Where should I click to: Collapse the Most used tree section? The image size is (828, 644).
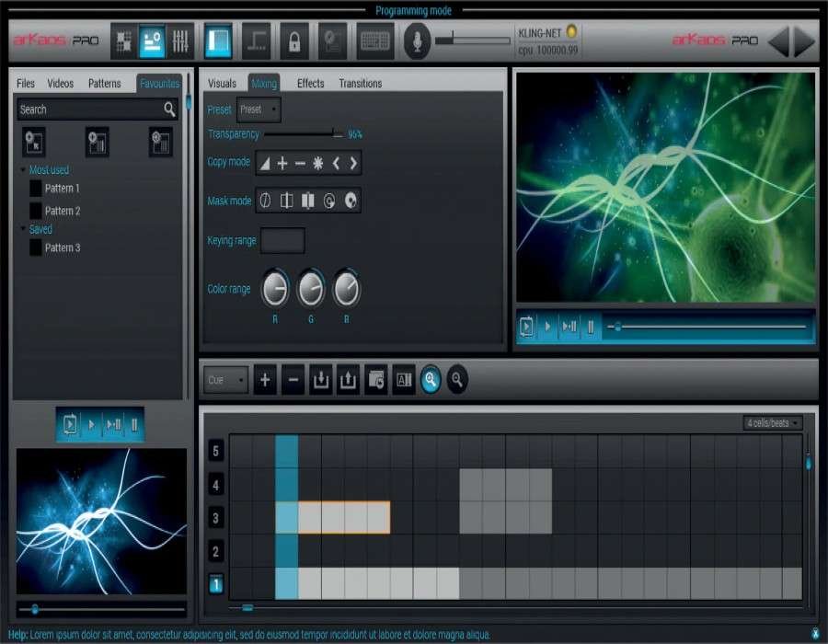point(24,170)
